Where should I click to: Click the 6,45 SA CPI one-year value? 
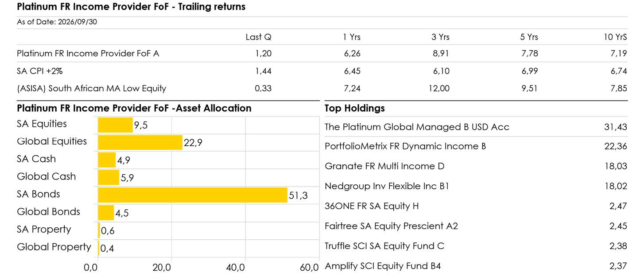pyautogui.click(x=352, y=71)
